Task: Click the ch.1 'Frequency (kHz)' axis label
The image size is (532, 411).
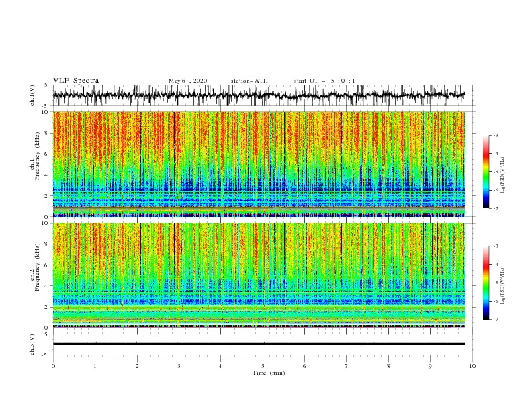Action: pos(38,156)
